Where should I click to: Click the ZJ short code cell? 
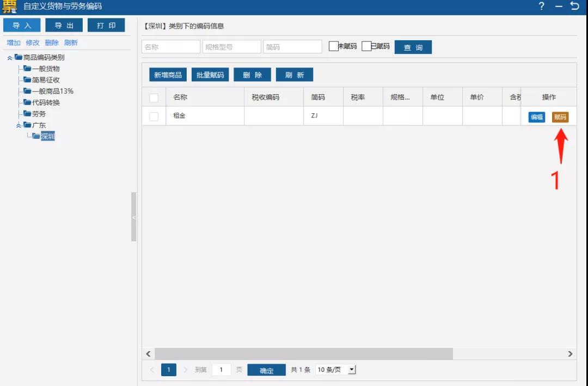[323, 115]
